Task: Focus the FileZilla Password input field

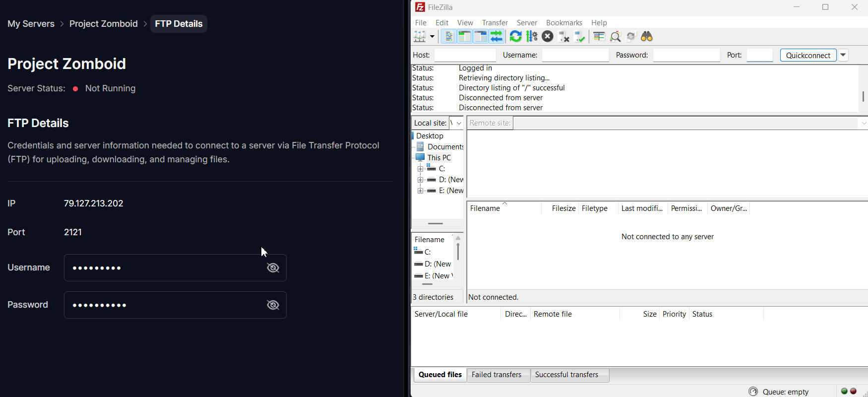Action: pos(686,55)
